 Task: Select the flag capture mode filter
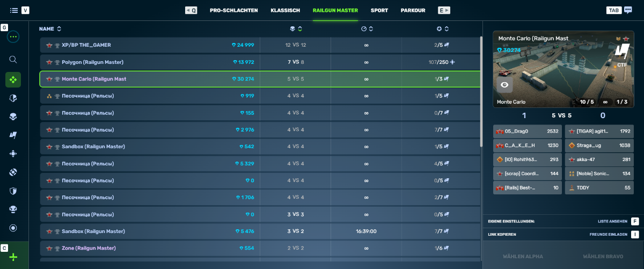tap(13, 135)
